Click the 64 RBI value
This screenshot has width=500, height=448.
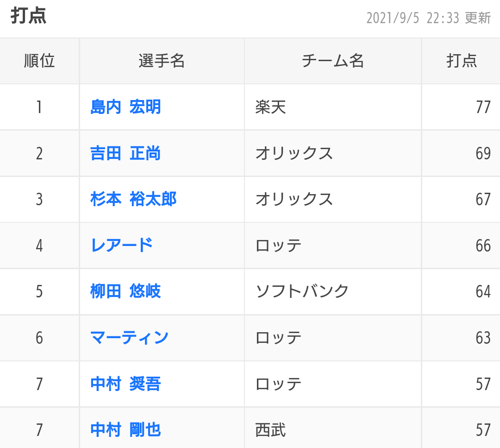coord(483,291)
